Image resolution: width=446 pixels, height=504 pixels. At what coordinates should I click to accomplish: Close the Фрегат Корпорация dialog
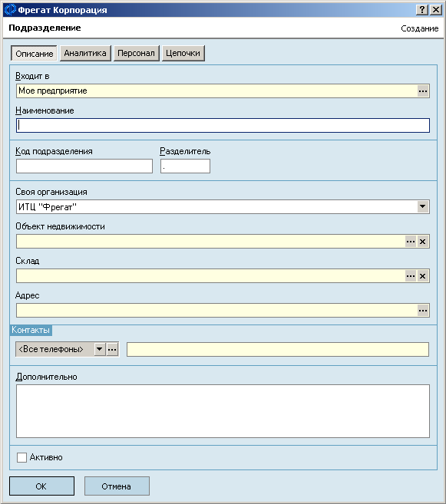coord(436,10)
